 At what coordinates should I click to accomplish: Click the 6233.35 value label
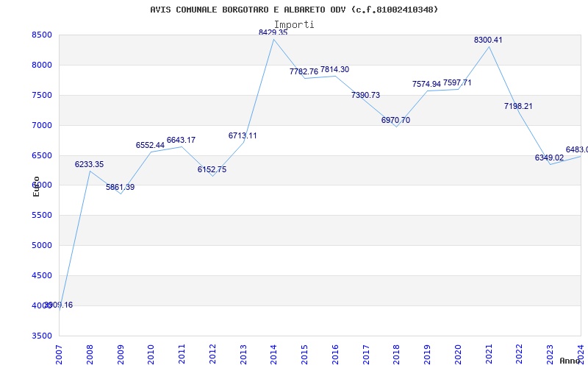tap(89, 164)
